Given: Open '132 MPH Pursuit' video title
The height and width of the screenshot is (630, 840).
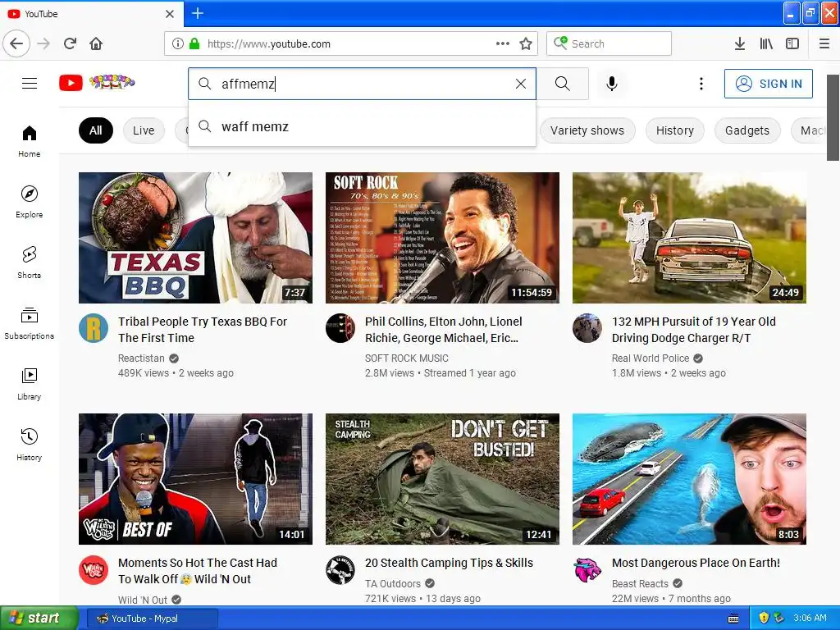Looking at the screenshot, I should click(694, 330).
